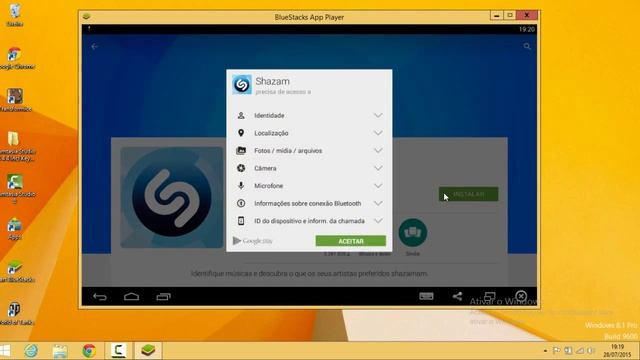Minimize the BlueStacks App Player window
The height and width of the screenshot is (360, 640).
[x=496, y=16]
